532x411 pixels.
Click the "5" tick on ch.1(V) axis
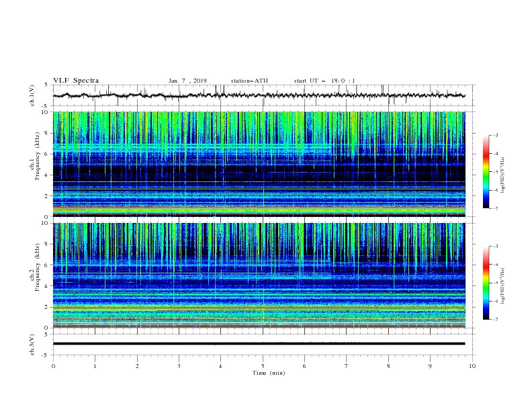point(46,85)
